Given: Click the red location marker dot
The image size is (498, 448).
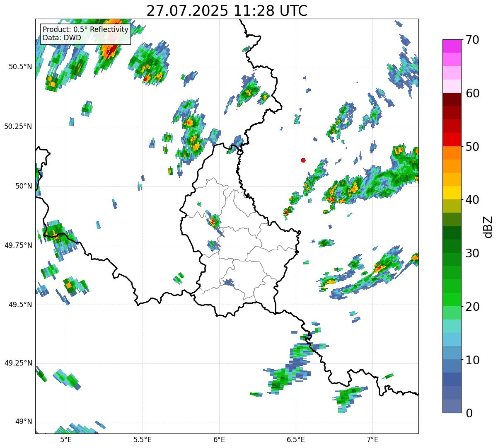Looking at the screenshot, I should tap(303, 160).
